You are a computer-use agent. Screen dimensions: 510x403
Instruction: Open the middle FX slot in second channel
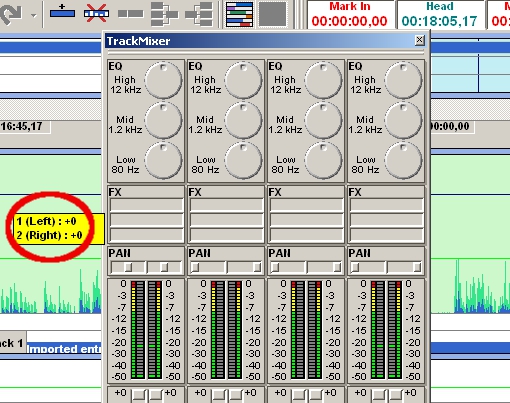point(226,220)
